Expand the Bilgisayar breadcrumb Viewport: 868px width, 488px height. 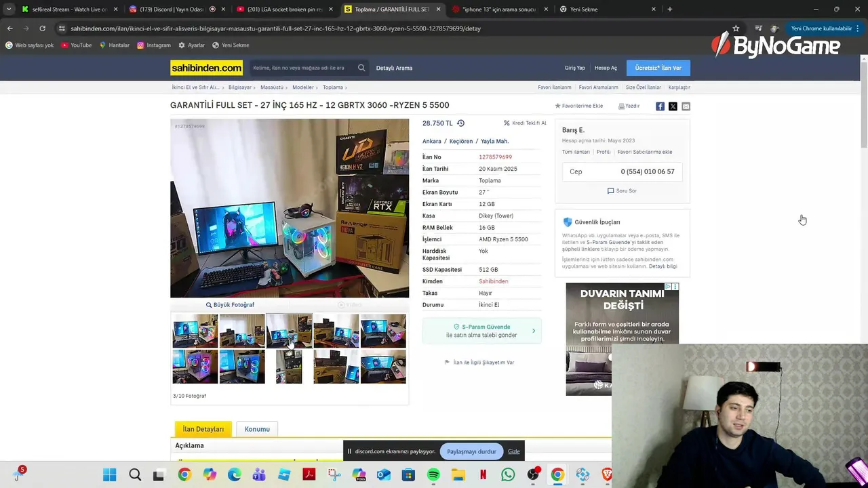(x=241, y=87)
